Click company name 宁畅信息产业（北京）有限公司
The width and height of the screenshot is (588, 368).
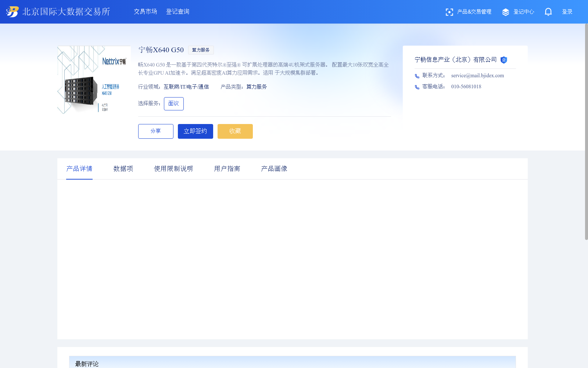pyautogui.click(x=456, y=60)
